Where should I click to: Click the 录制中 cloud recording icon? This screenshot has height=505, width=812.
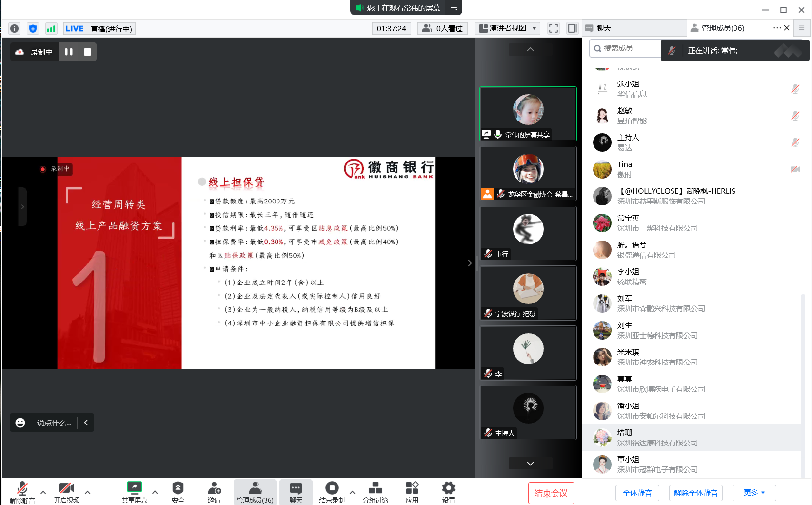coord(20,52)
